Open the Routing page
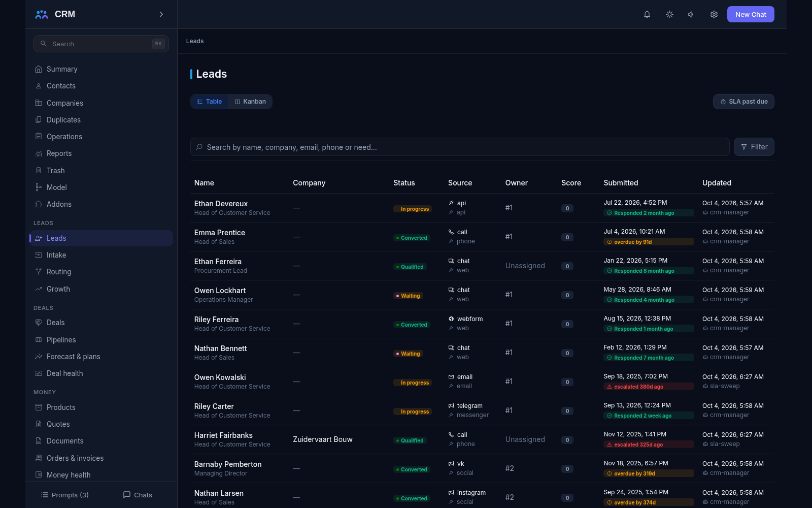Image resolution: width=812 pixels, height=508 pixels. point(101,272)
